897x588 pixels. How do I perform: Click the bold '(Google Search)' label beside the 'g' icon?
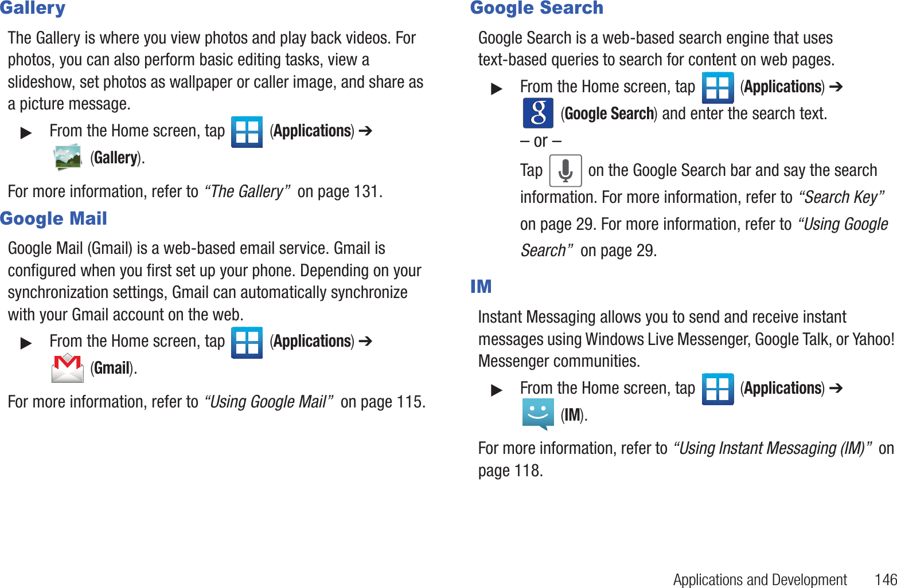[x=609, y=113]
